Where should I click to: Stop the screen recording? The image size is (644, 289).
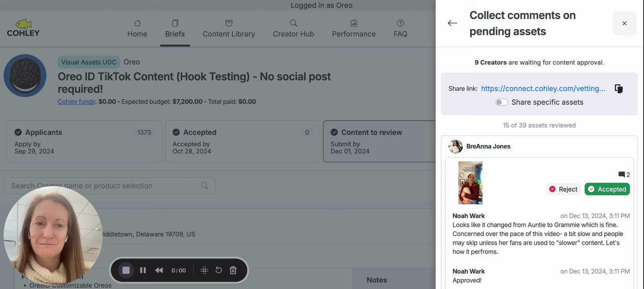(126, 270)
